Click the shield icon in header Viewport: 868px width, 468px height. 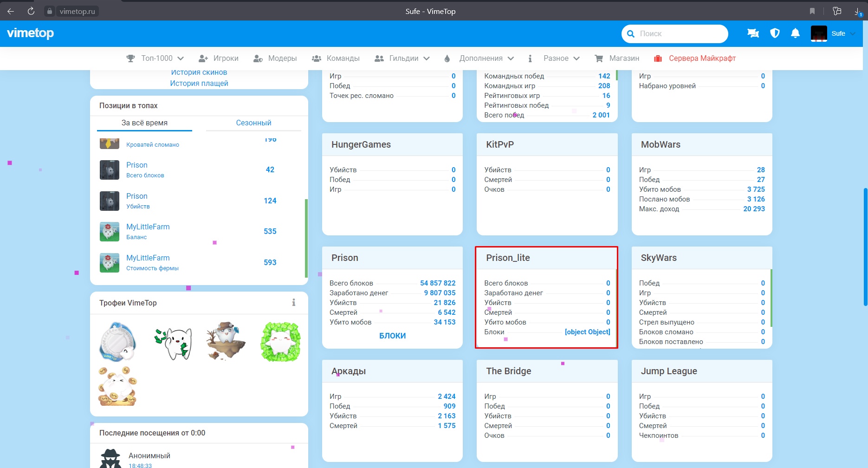coord(775,33)
